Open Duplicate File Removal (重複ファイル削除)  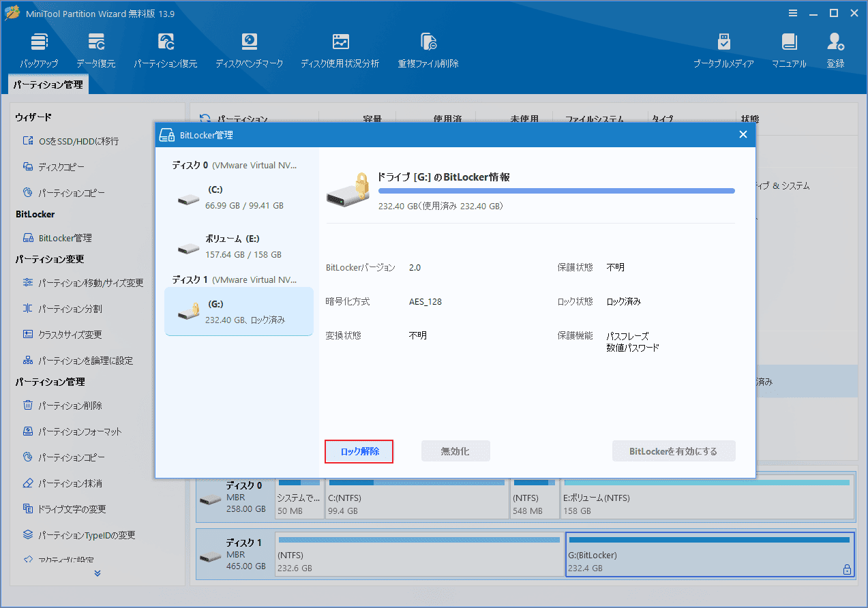(x=428, y=50)
